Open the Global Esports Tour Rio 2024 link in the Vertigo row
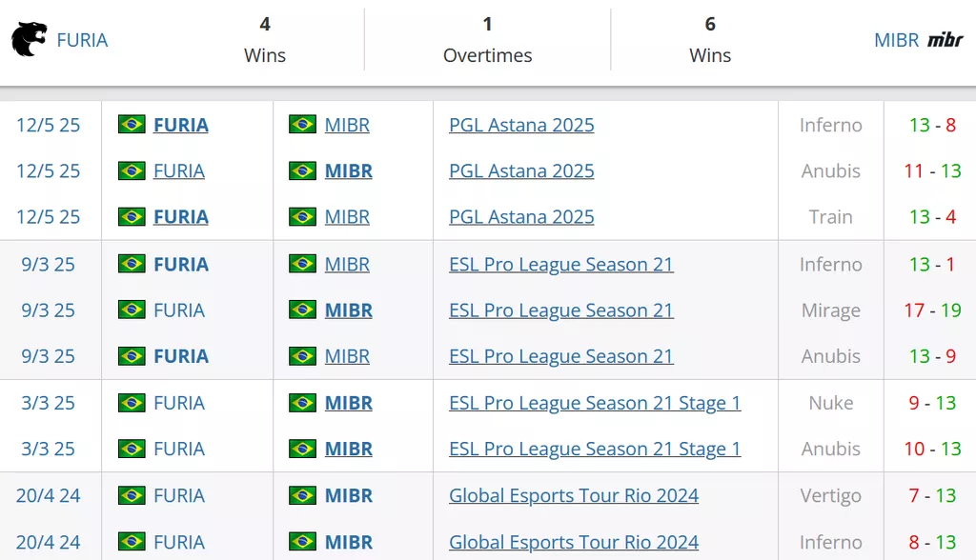Viewport: 976px width, 560px height. point(574,495)
